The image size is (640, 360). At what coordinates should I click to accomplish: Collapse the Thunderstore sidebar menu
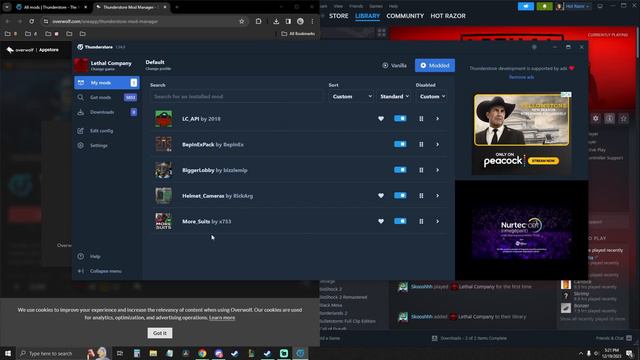(107, 271)
